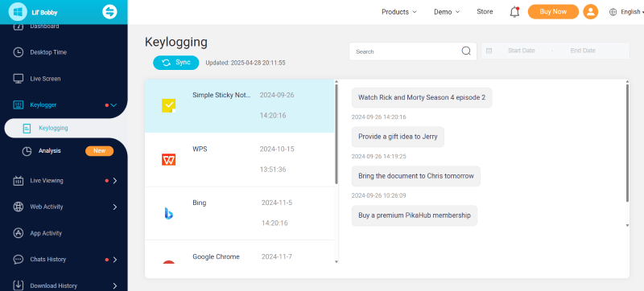Click the Keylogging document icon

pos(27,129)
